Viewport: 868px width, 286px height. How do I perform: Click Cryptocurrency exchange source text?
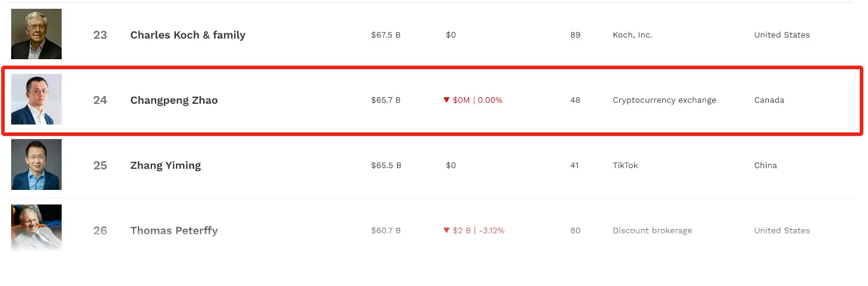[664, 100]
